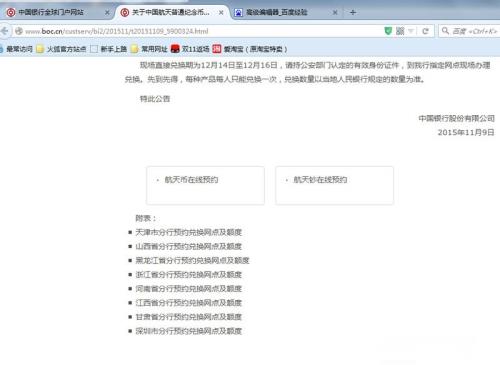
Task: Click the 附表： heading text
Action: pyautogui.click(x=146, y=218)
